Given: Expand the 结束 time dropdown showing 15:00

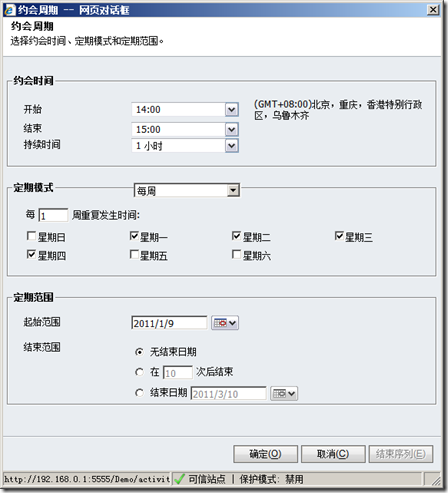Looking at the screenshot, I should coord(232,129).
